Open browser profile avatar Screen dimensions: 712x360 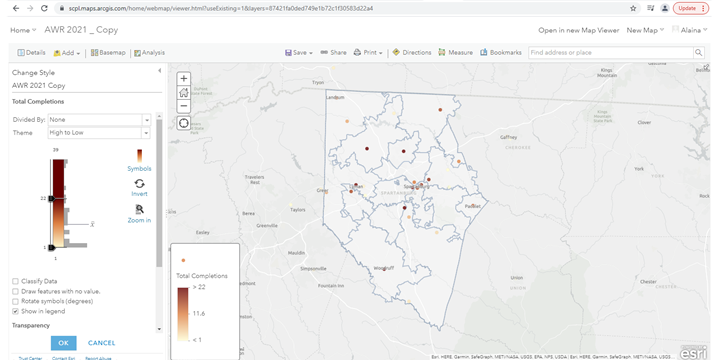coord(665,8)
